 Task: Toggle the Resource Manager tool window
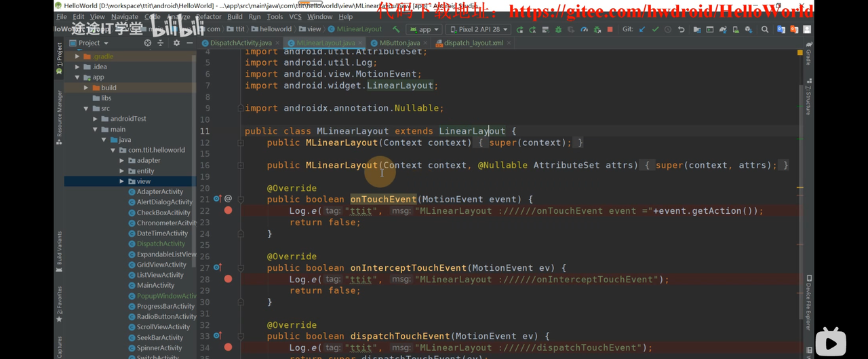pyautogui.click(x=59, y=117)
